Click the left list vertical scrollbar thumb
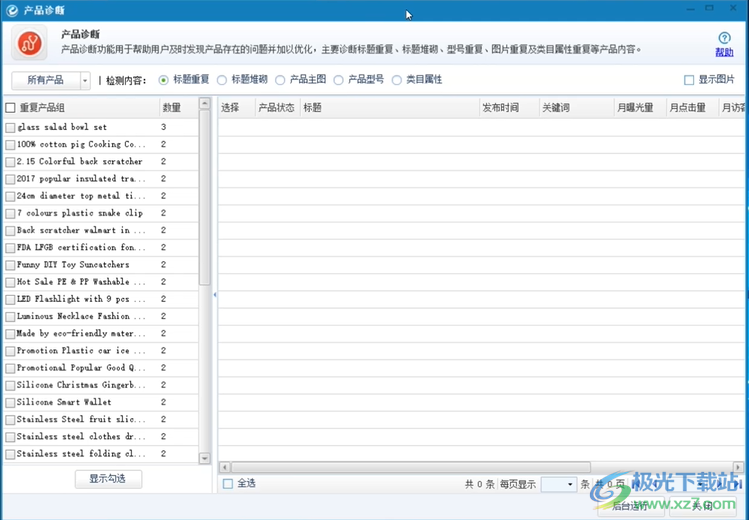The height and width of the screenshot is (520, 749). 204,198
